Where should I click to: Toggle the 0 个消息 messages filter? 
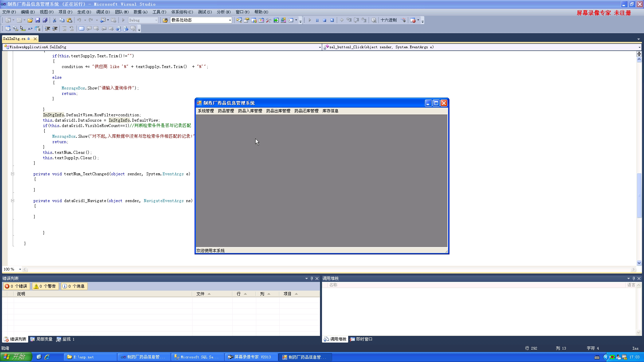click(x=74, y=286)
